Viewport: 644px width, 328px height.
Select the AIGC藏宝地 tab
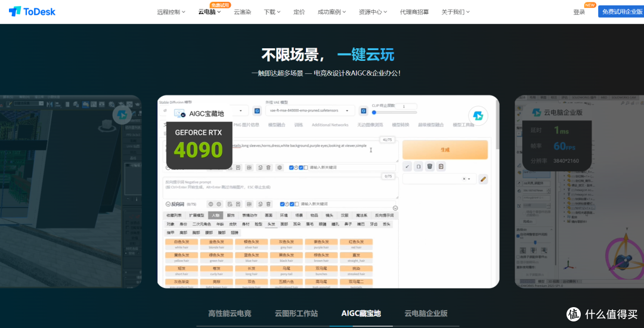tap(361, 314)
